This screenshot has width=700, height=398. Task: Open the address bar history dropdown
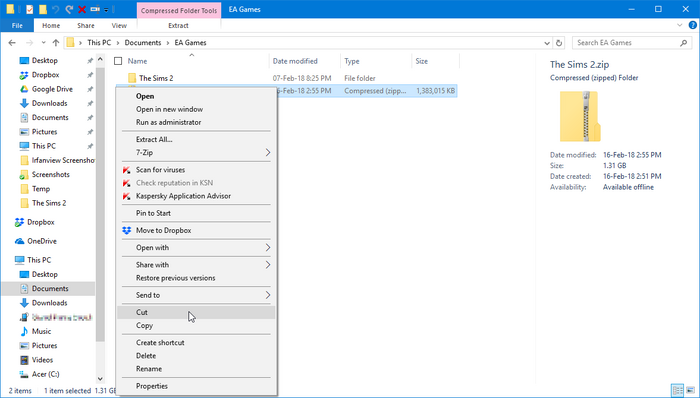pos(547,43)
